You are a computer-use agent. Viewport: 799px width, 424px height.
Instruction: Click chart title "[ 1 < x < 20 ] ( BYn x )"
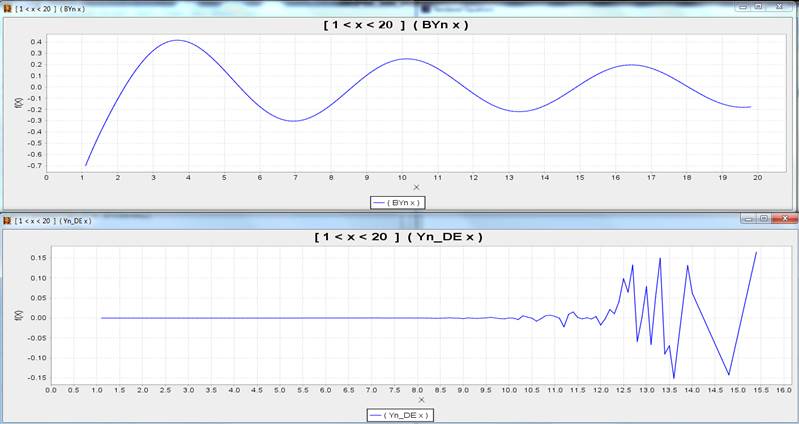click(395, 24)
